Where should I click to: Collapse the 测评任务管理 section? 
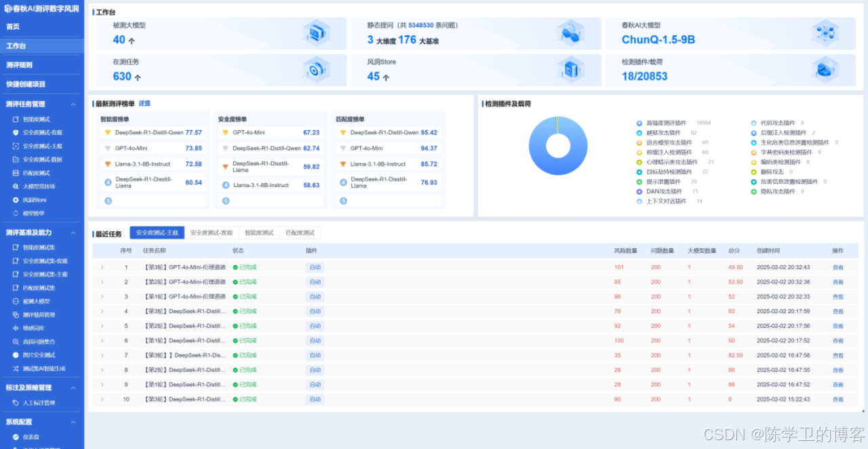[73, 104]
